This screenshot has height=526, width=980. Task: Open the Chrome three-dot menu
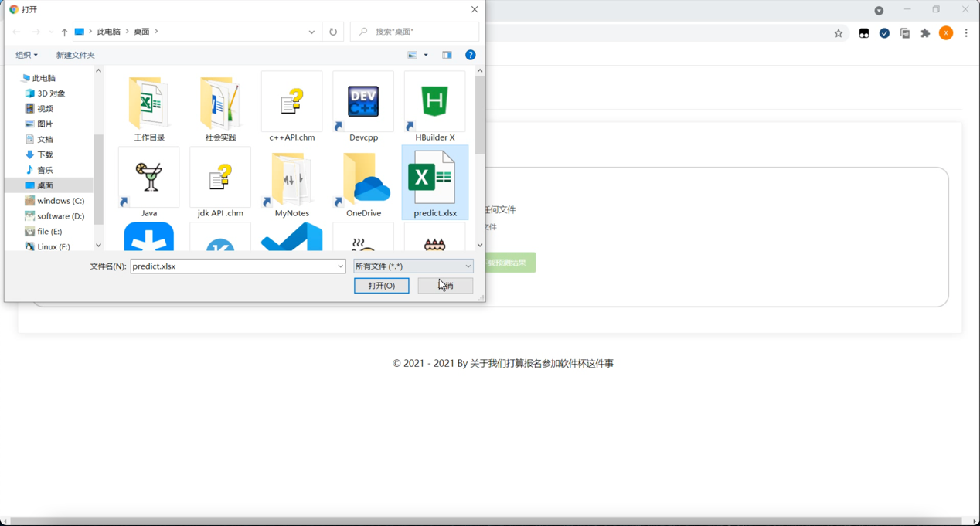click(x=966, y=33)
